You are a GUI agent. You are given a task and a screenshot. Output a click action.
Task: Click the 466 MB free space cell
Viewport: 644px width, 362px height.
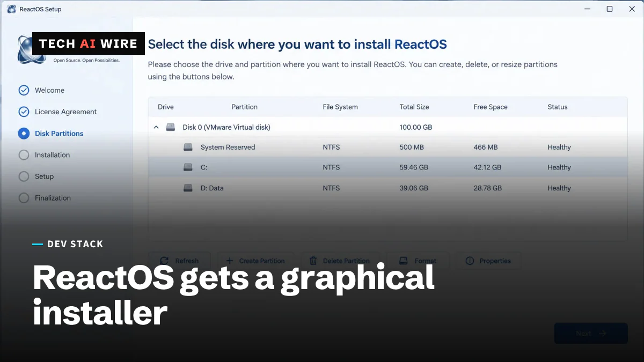486,147
